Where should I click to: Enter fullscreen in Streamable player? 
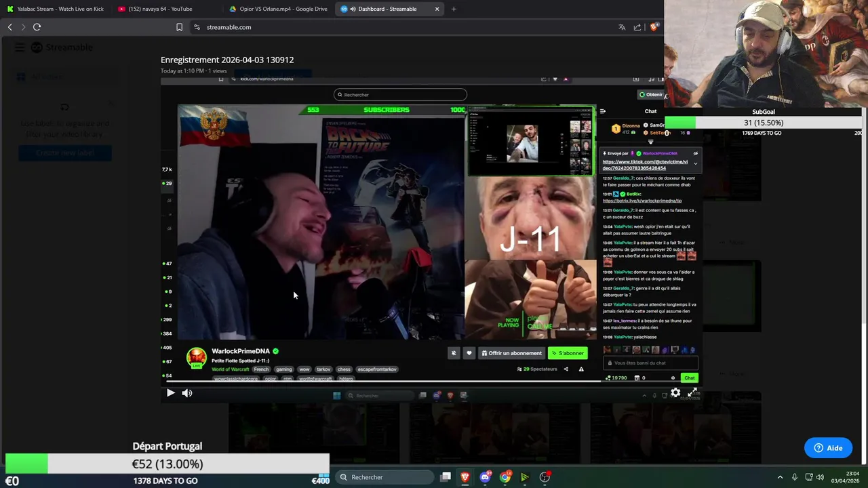click(692, 393)
